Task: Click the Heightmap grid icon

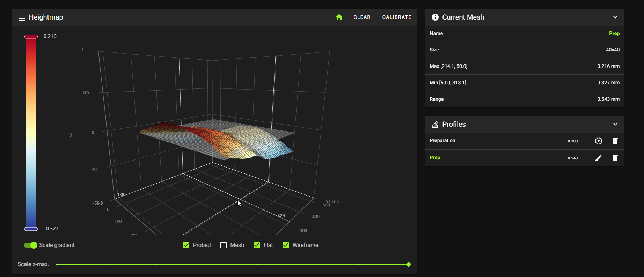Action: pyautogui.click(x=22, y=17)
